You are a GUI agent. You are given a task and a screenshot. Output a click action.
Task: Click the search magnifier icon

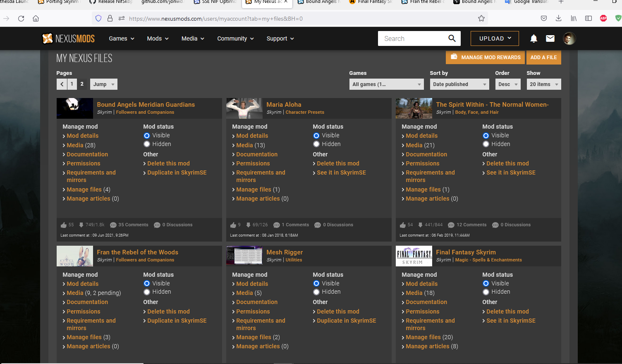(x=452, y=38)
